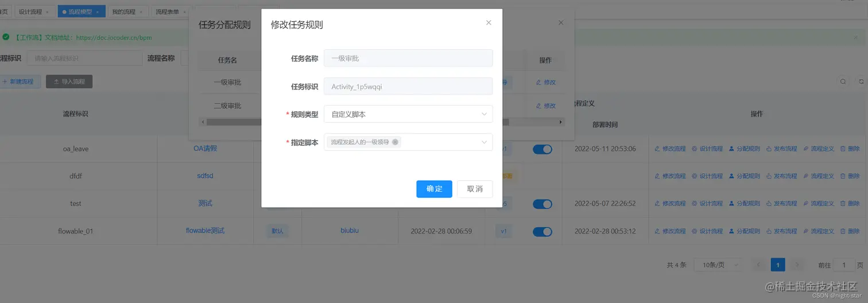Click 设计流程 in the dfdf row

pyautogui.click(x=707, y=176)
